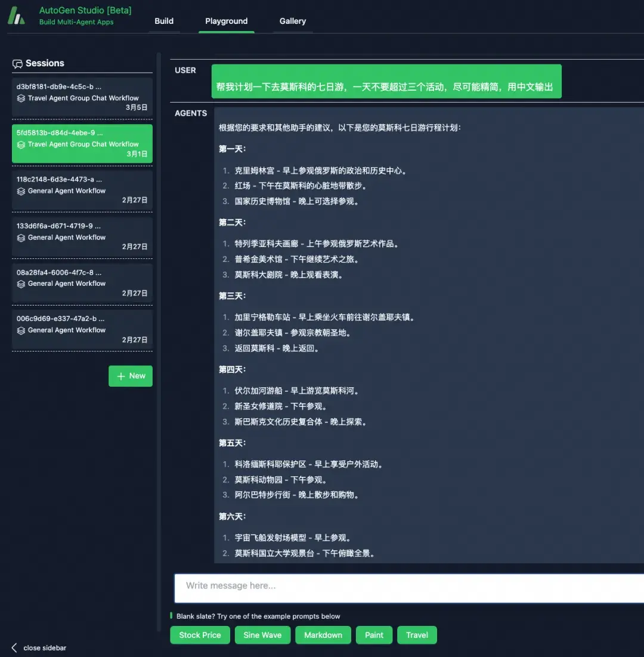The image size is (644, 657).
Task: Select the Paint example prompt
Action: pyautogui.click(x=374, y=635)
